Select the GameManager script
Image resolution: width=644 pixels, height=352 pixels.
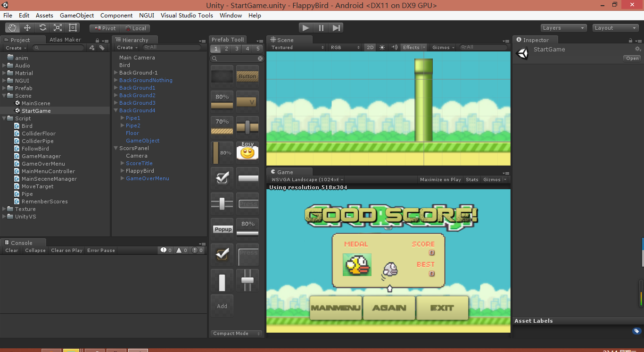click(x=41, y=156)
